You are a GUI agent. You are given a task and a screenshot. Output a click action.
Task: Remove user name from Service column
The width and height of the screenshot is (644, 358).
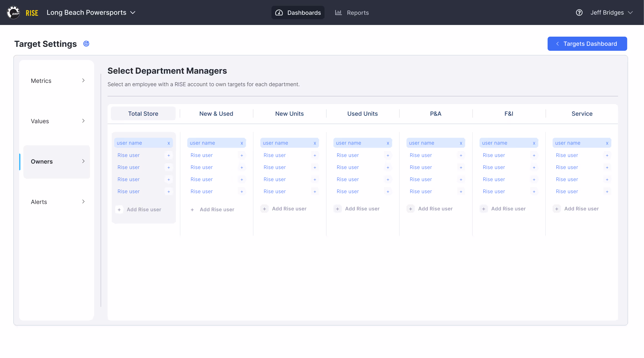[607, 143]
